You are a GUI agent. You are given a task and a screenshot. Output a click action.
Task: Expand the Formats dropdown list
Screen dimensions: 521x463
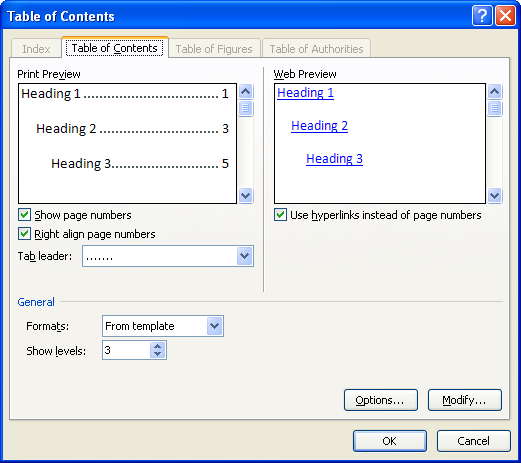pos(214,326)
